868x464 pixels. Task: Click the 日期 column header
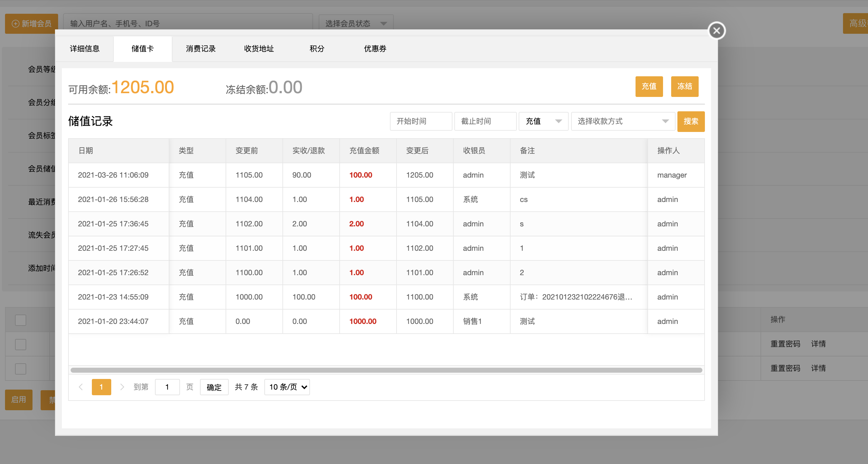[x=119, y=151]
